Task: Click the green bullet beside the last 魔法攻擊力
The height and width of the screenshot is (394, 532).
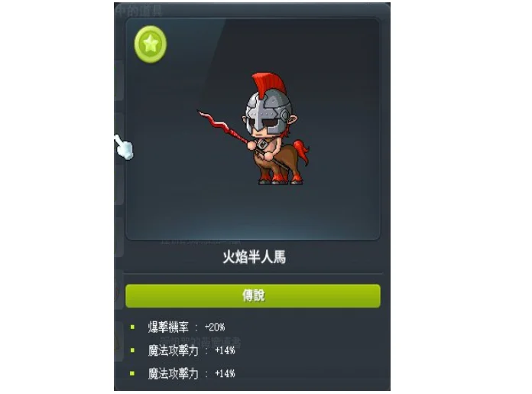Action: click(132, 373)
